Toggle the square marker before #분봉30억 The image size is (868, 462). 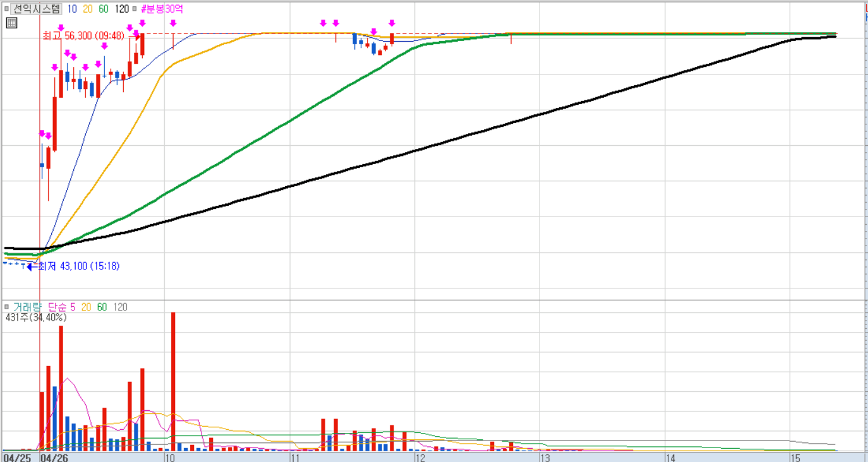pyautogui.click(x=135, y=9)
